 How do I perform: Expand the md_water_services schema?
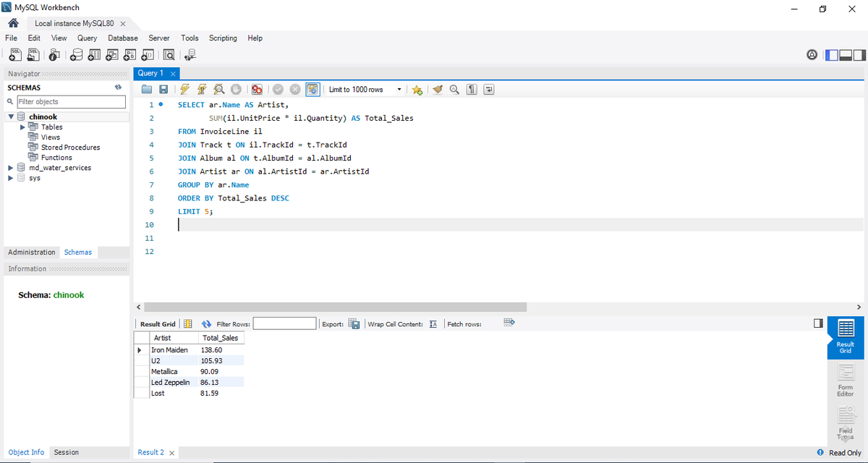tap(11, 167)
